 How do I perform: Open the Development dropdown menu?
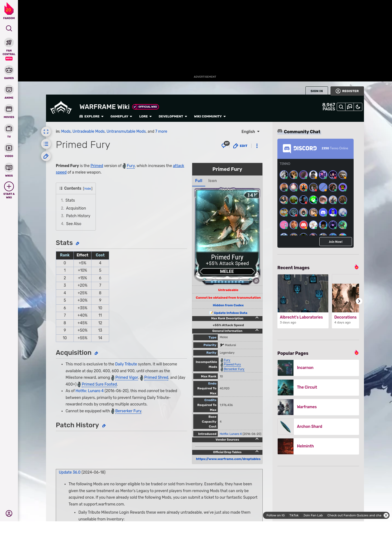click(173, 116)
